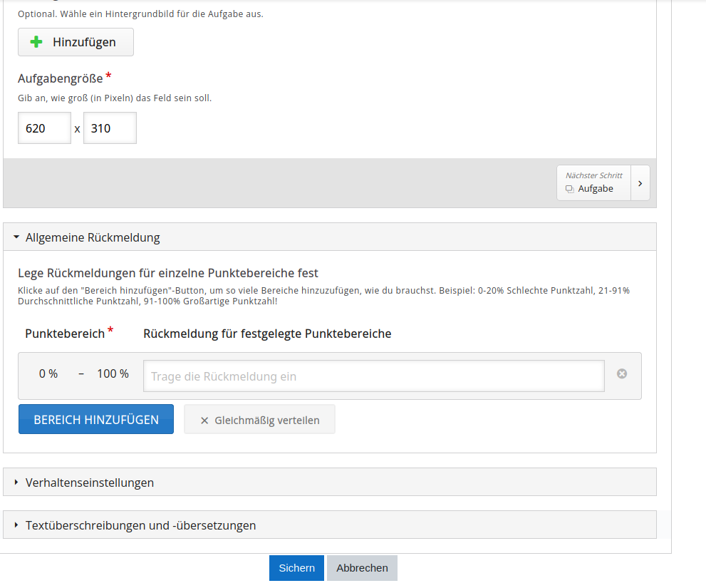Click the x icon in Gleichmäßig verteilen
Viewport: 706px width, 588px height.
(x=204, y=421)
